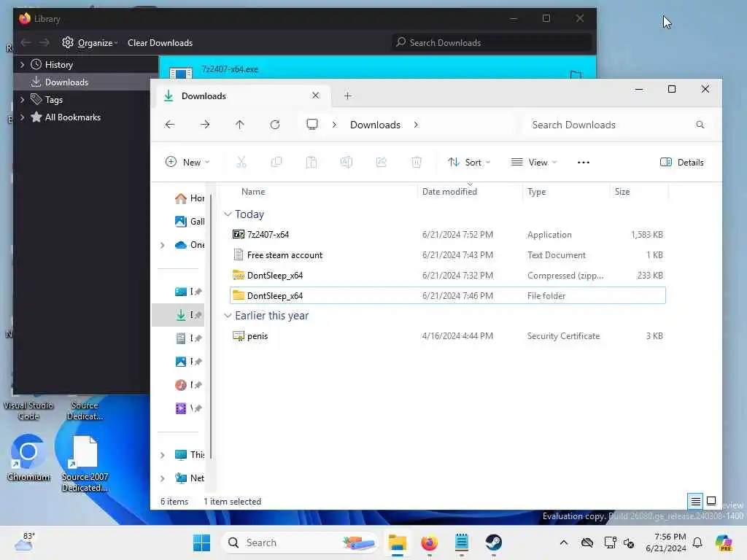747x560 pixels.
Task: Select the DontSleep_x64 compressed zip file
Action: pyautogui.click(x=447, y=275)
